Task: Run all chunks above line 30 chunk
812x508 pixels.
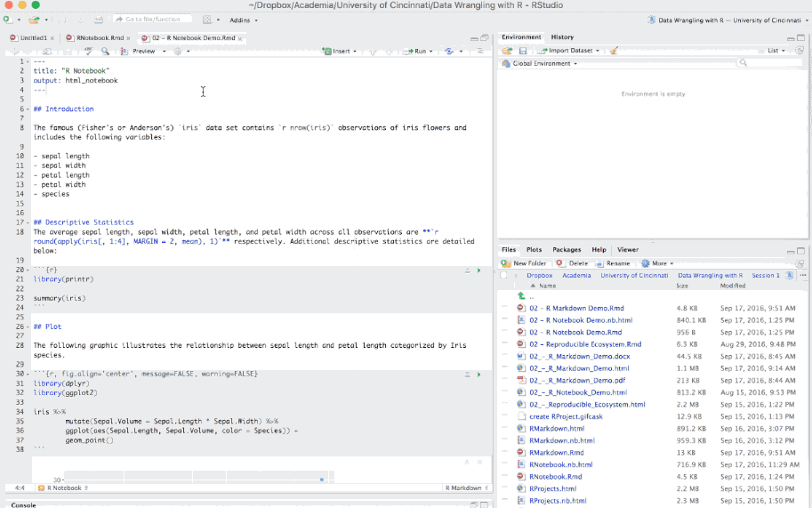Action: [468, 375]
